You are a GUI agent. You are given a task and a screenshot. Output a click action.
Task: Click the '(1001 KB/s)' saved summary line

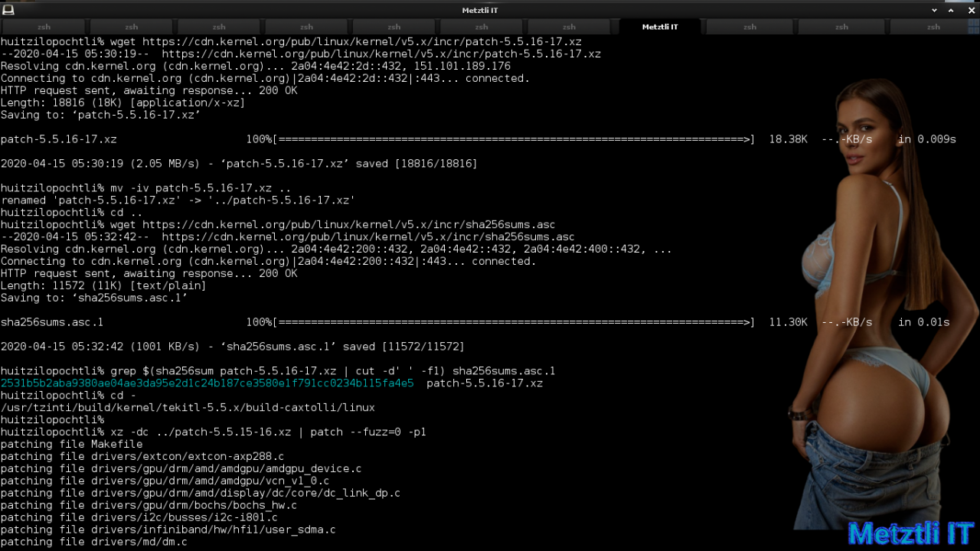point(233,347)
